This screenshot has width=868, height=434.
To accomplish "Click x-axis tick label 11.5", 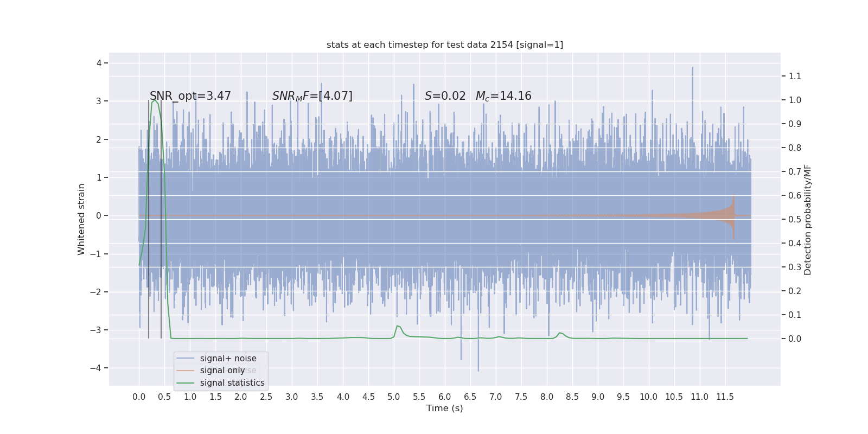I will [725, 397].
